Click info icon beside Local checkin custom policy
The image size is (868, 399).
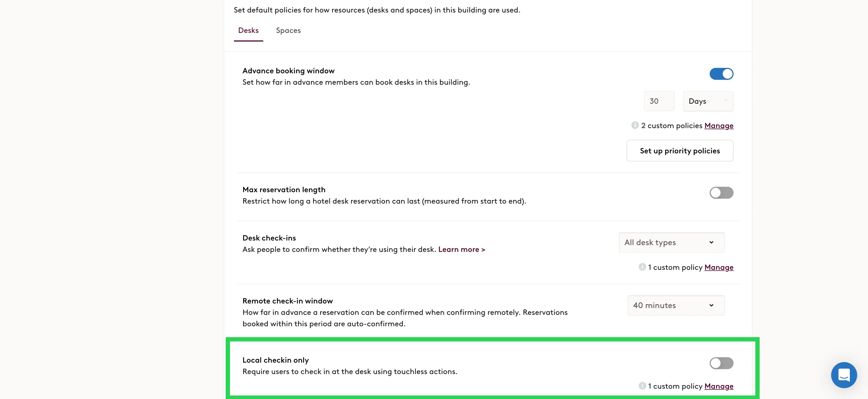click(x=642, y=385)
